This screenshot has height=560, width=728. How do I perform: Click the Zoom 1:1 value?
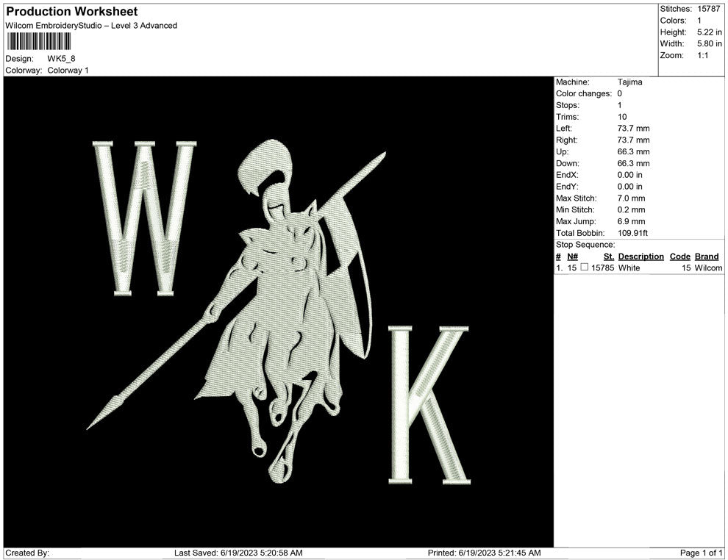[702, 56]
